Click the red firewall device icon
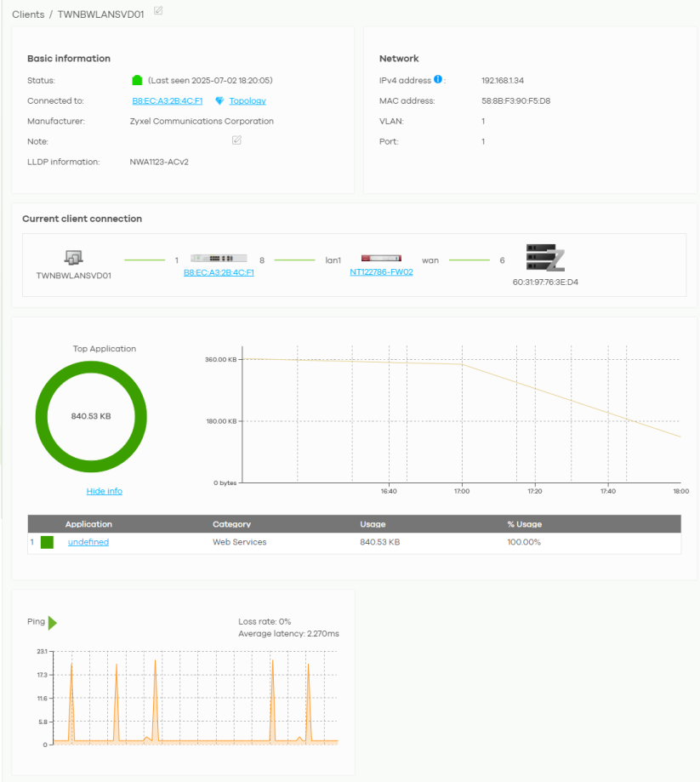The height and width of the screenshot is (782, 700). click(x=380, y=258)
